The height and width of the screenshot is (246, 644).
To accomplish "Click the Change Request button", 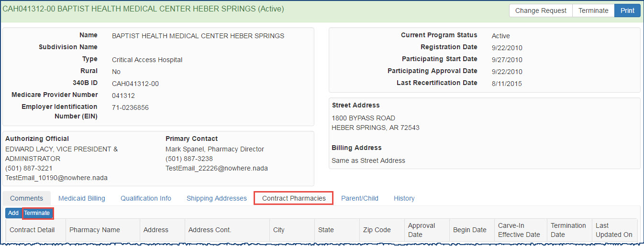I will tap(541, 11).
